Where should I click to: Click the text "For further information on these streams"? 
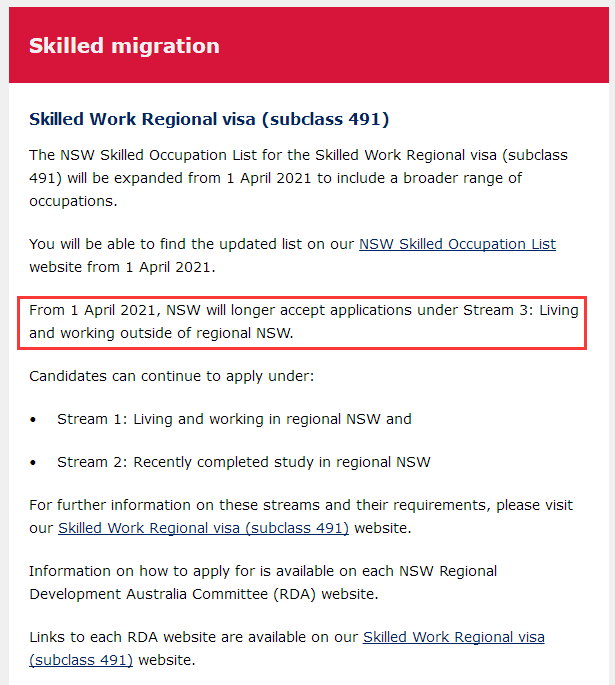coord(200,506)
